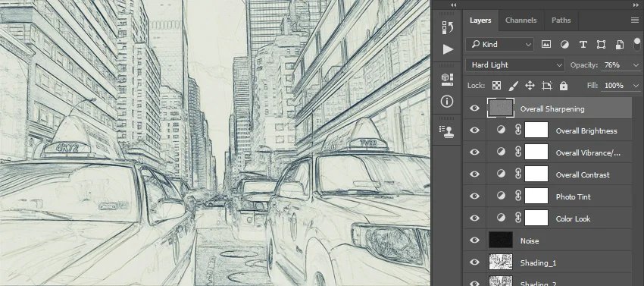Viewport: 644px width, 286px height.
Task: Click the Overall Contrast layer name
Action: click(583, 175)
